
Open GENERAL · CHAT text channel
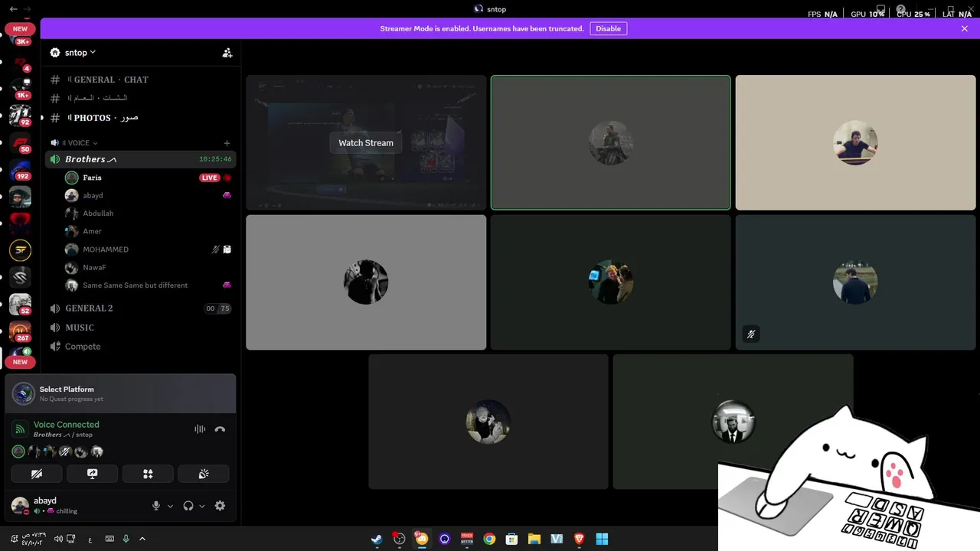coord(140,80)
